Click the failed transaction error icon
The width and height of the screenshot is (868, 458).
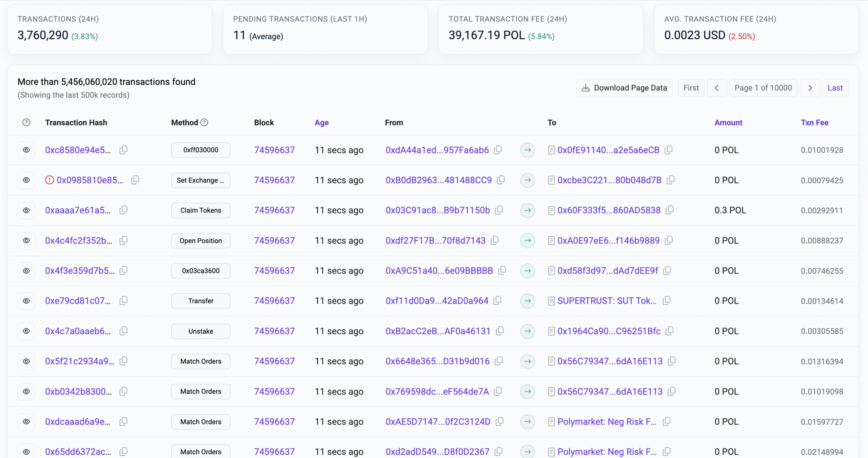(x=50, y=180)
